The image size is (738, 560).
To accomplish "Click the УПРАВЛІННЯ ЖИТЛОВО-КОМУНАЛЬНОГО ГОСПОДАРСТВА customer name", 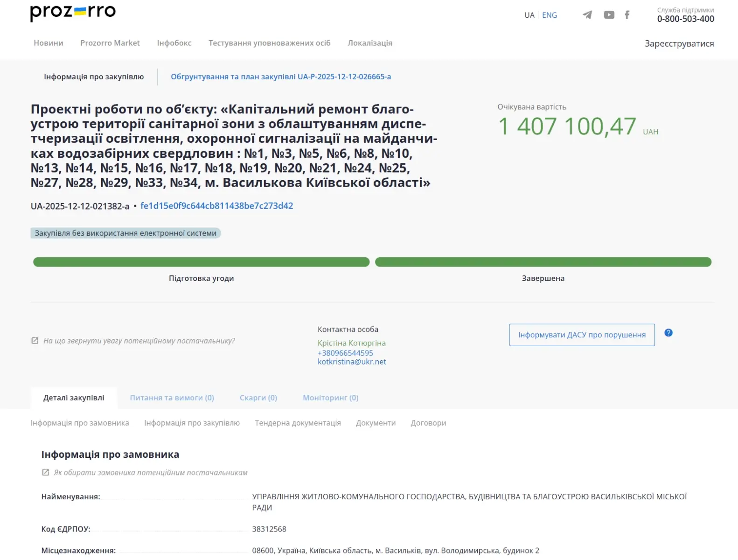I will click(x=469, y=502).
